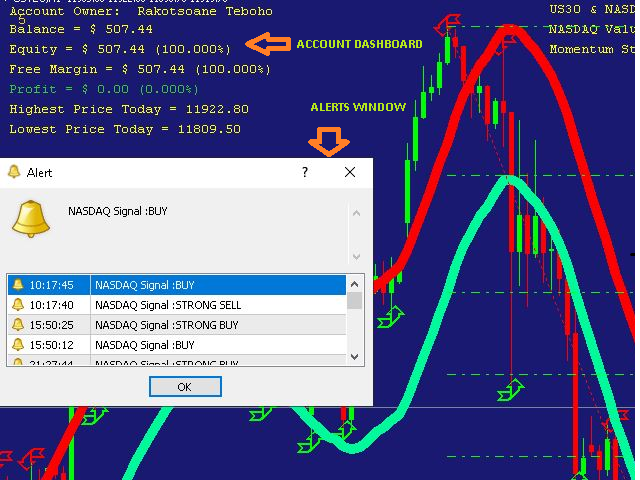Click the red sell arrow at the chart's top peak
Image resolution: width=640 pixels, height=480 pixels.
coord(447,24)
